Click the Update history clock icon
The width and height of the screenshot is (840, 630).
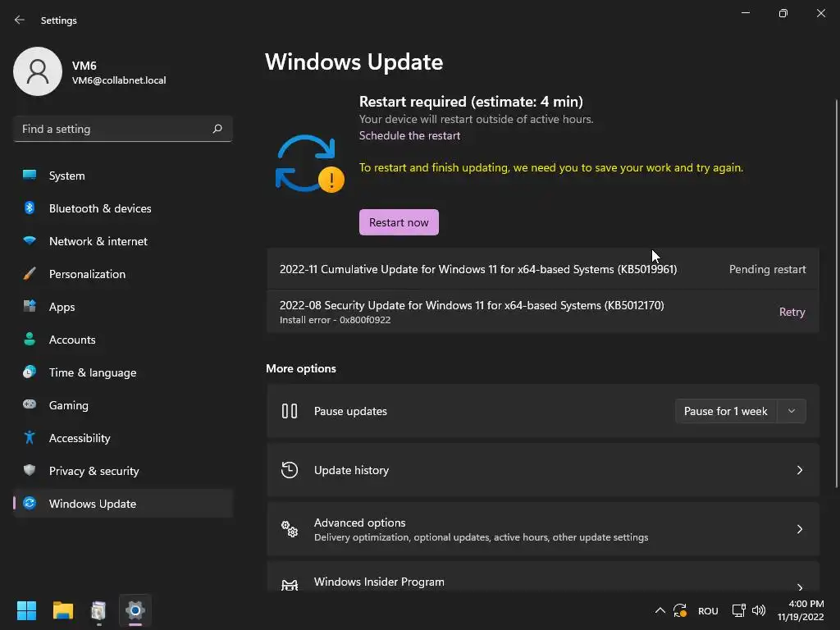[290, 470]
